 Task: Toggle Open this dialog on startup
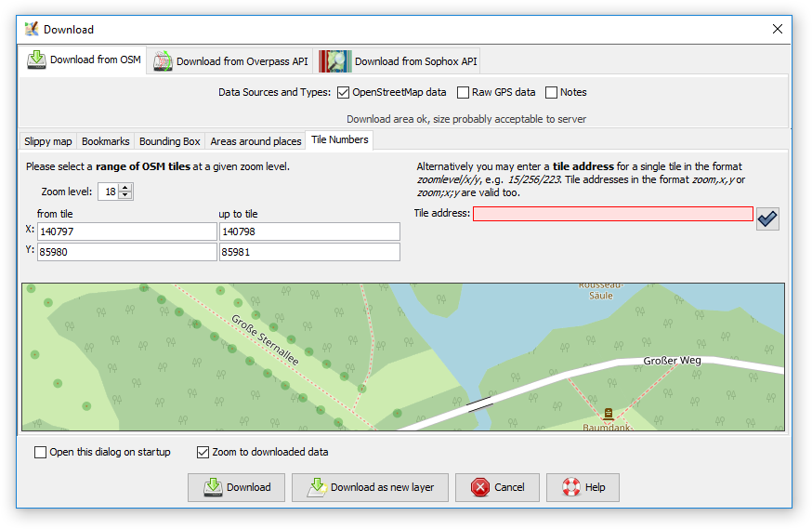[40, 453]
